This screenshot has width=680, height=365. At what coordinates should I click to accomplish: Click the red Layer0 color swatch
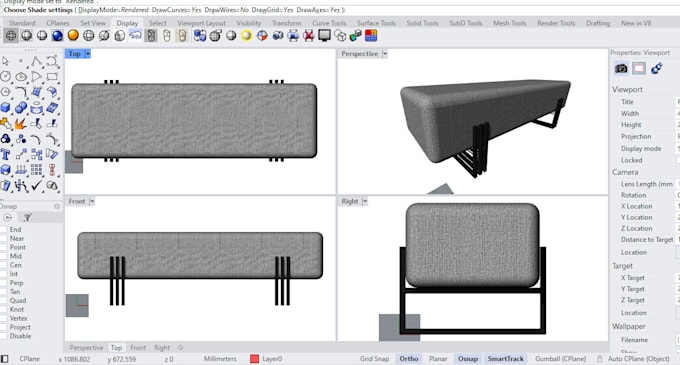point(255,359)
